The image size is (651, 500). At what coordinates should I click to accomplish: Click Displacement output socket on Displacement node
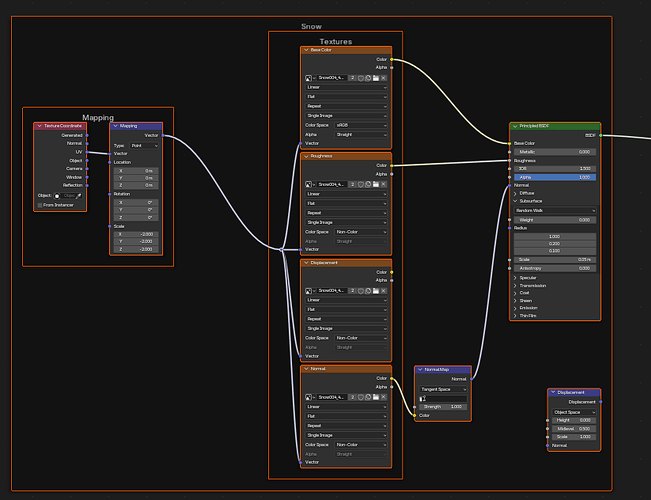[x=601, y=402]
